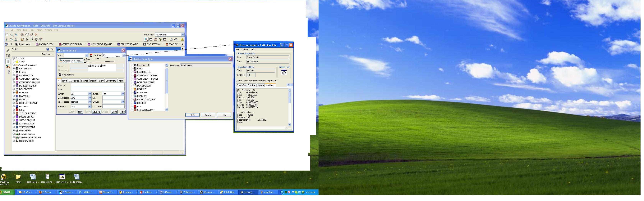Switch to the Categories tab
This screenshot has height=201, width=644.
click(x=74, y=81)
